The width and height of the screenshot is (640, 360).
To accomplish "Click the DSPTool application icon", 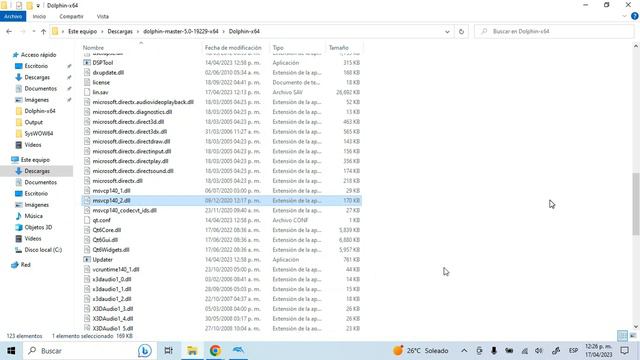I will pos(87,63).
